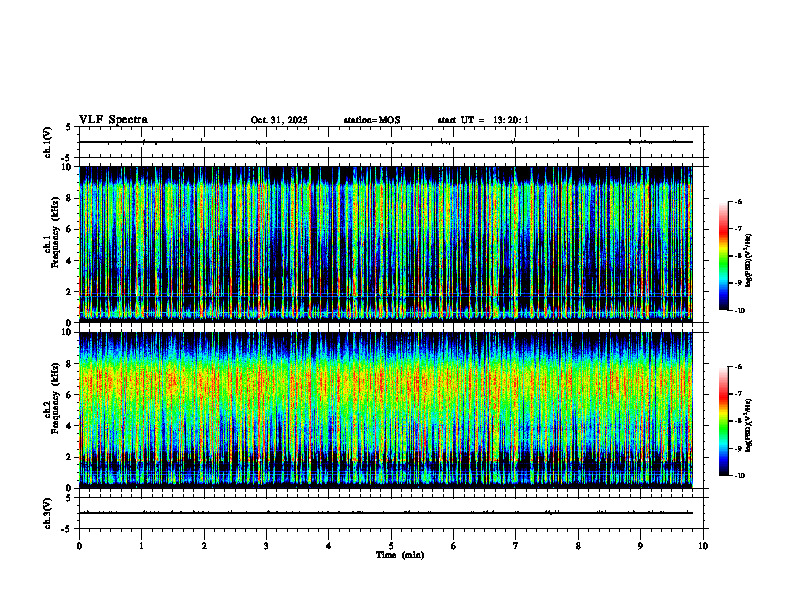Screen dimensions: 792x612
Task: Click the 'station=MOS' label
Action: click(x=372, y=120)
